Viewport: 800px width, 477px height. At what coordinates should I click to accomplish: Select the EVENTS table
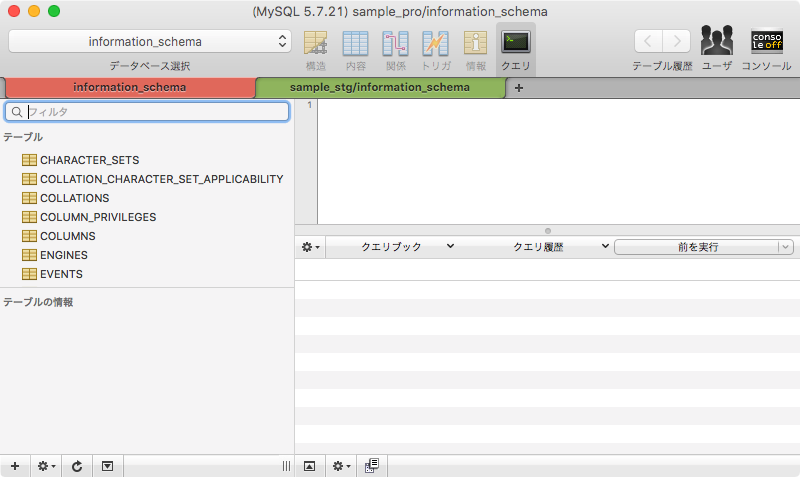coord(52,274)
